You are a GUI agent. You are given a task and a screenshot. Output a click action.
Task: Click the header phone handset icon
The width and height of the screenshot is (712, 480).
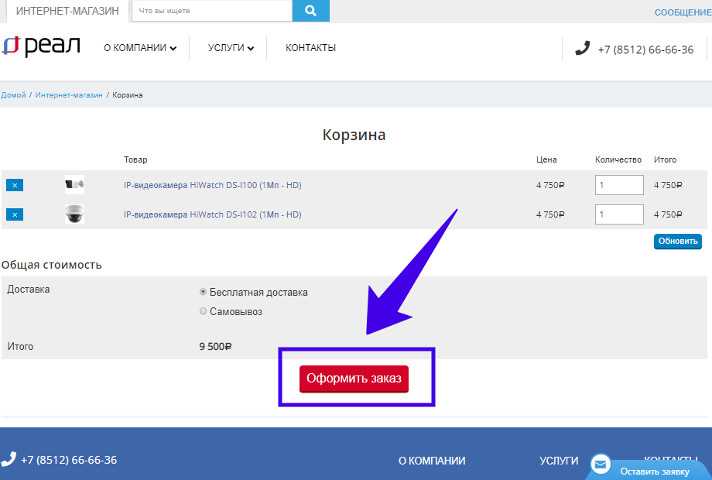click(x=582, y=48)
